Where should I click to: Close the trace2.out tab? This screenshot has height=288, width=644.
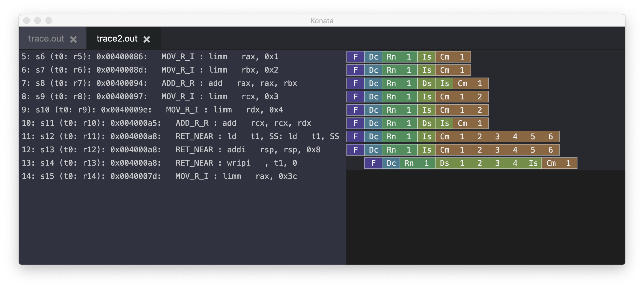coord(147,39)
